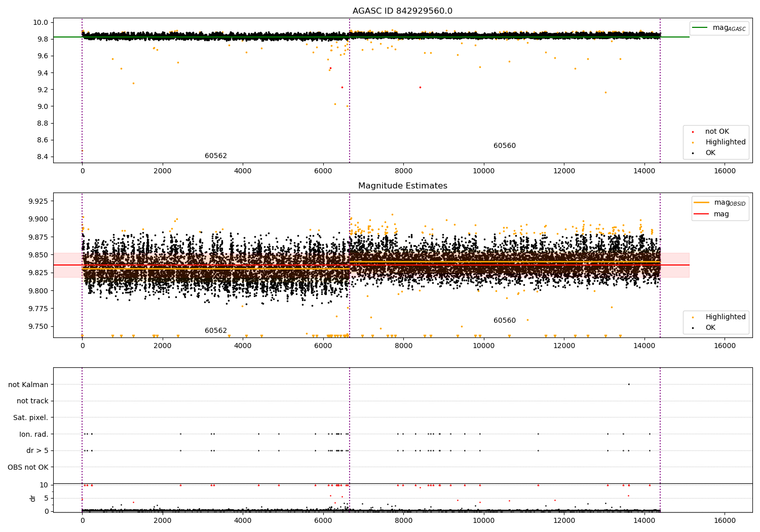Image resolution: width=760 pixels, height=532 pixels.
Task: Click the '9.850' y-axis tick label
Action: pyautogui.click(x=39, y=255)
